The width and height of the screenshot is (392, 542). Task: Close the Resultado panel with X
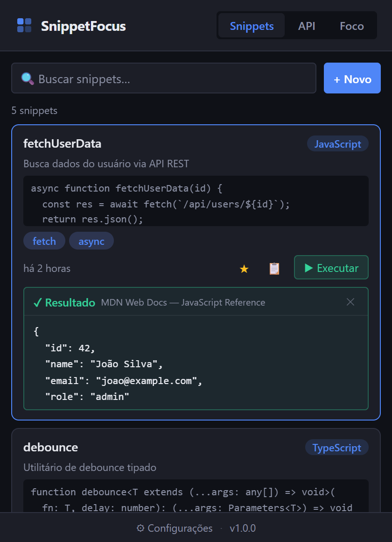coord(350,302)
